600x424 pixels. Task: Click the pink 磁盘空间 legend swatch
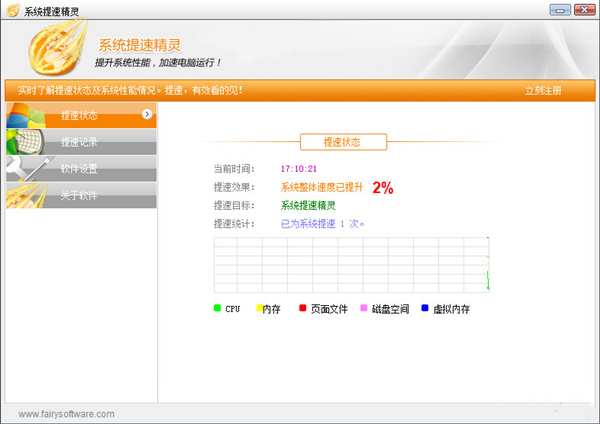364,308
